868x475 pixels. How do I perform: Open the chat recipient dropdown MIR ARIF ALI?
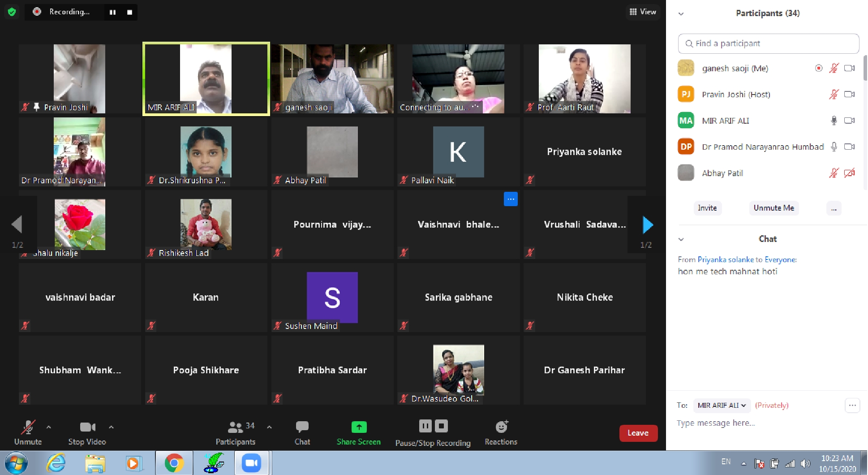coord(722,405)
